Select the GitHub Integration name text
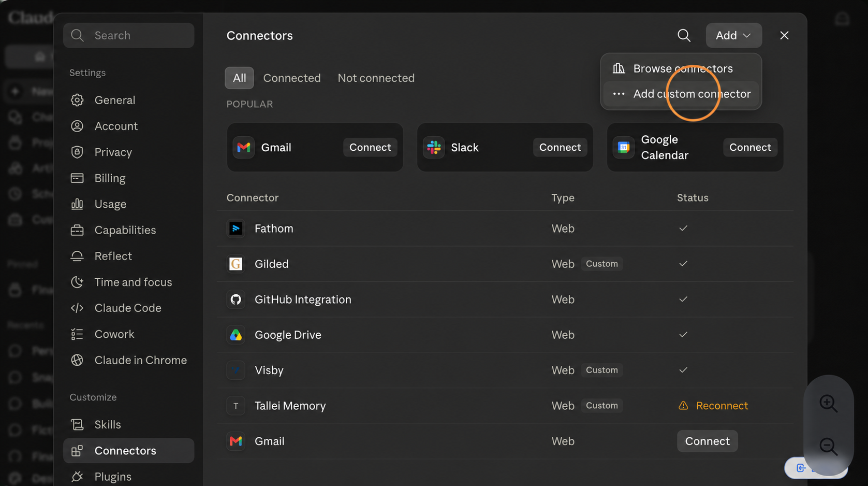Viewport: 868px width, 486px height. (x=303, y=299)
